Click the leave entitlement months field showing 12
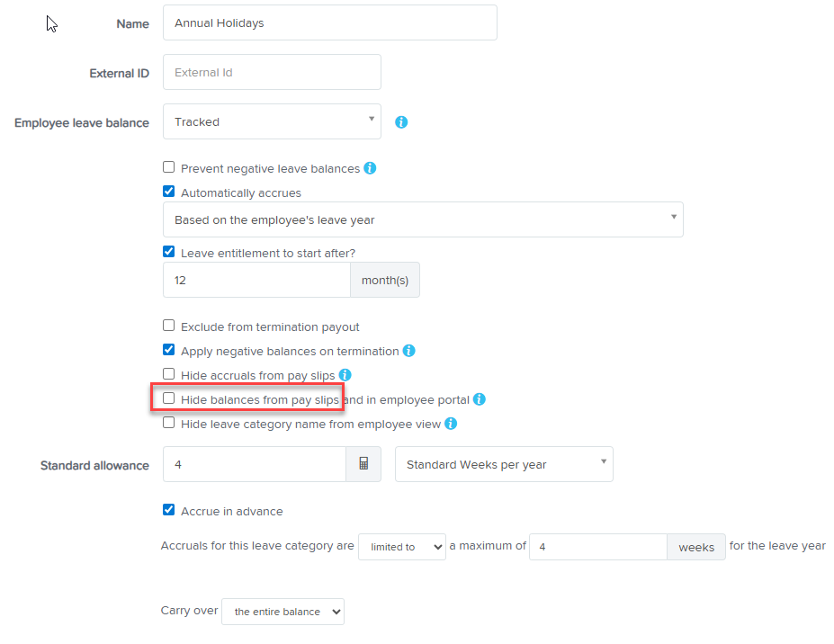834x644 pixels. tap(256, 281)
